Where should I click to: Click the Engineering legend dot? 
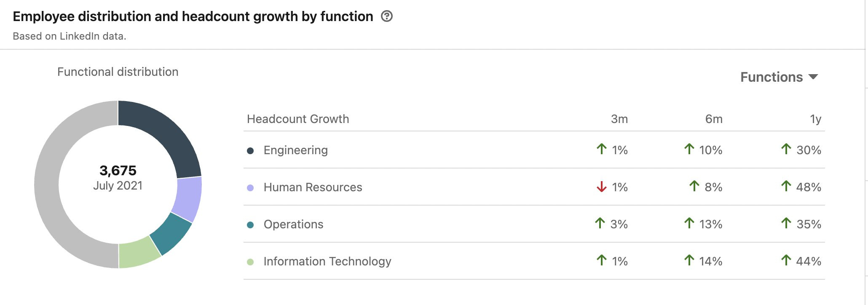tap(250, 151)
